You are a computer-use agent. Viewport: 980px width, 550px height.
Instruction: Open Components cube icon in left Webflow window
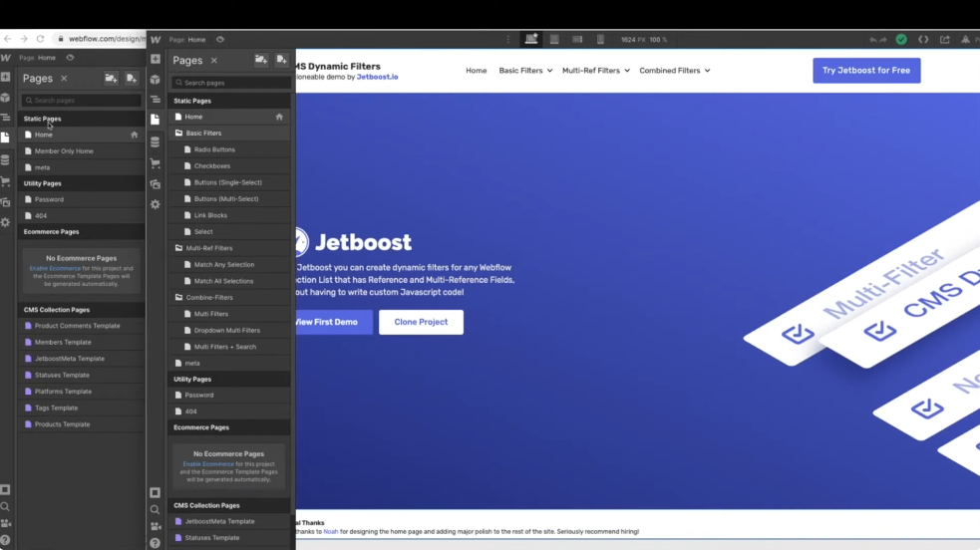tap(6, 98)
